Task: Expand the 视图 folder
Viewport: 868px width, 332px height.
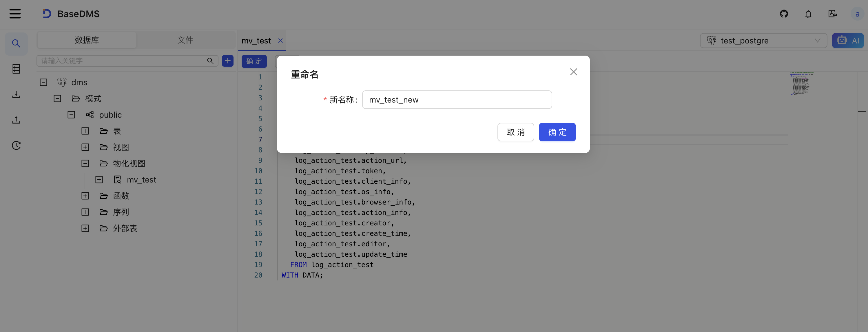Action: 85,147
